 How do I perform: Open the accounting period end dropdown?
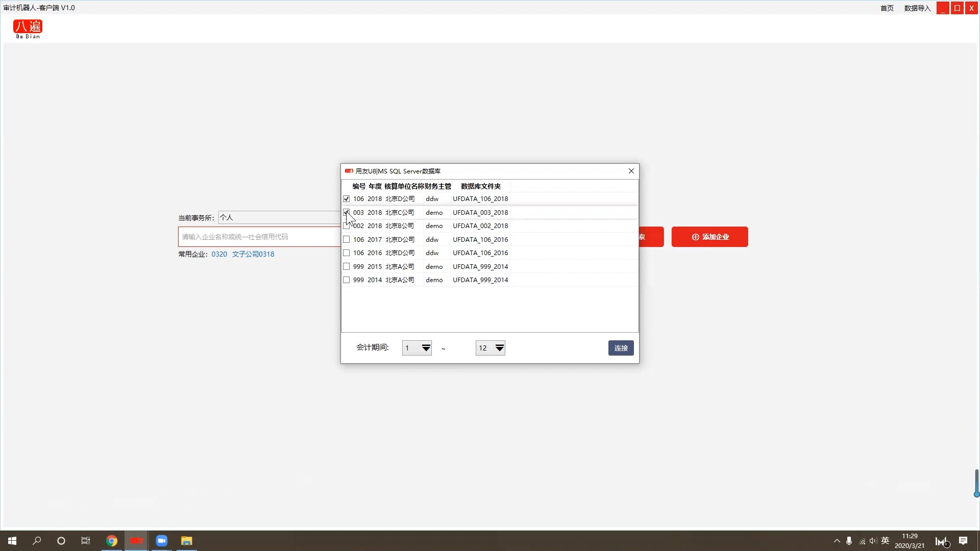(491, 348)
